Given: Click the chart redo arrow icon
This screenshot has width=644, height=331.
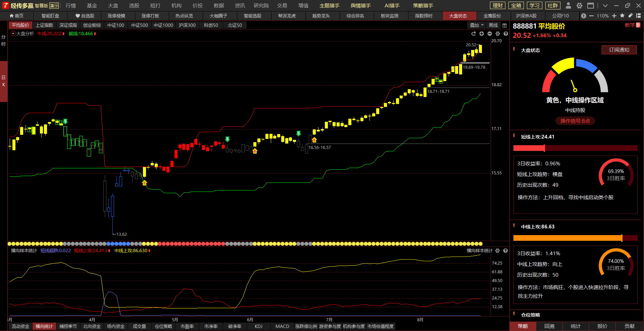Looking at the screenshot, I should (x=474, y=34).
